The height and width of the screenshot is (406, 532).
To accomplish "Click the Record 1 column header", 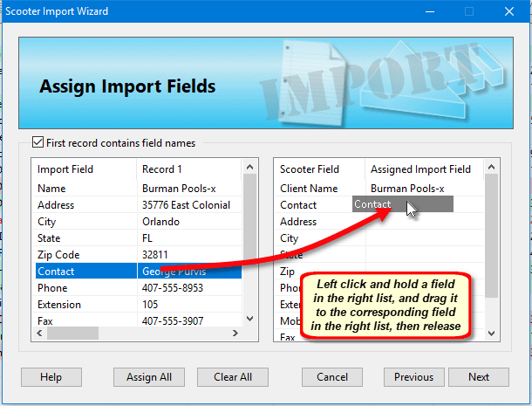I will pyautogui.click(x=189, y=169).
